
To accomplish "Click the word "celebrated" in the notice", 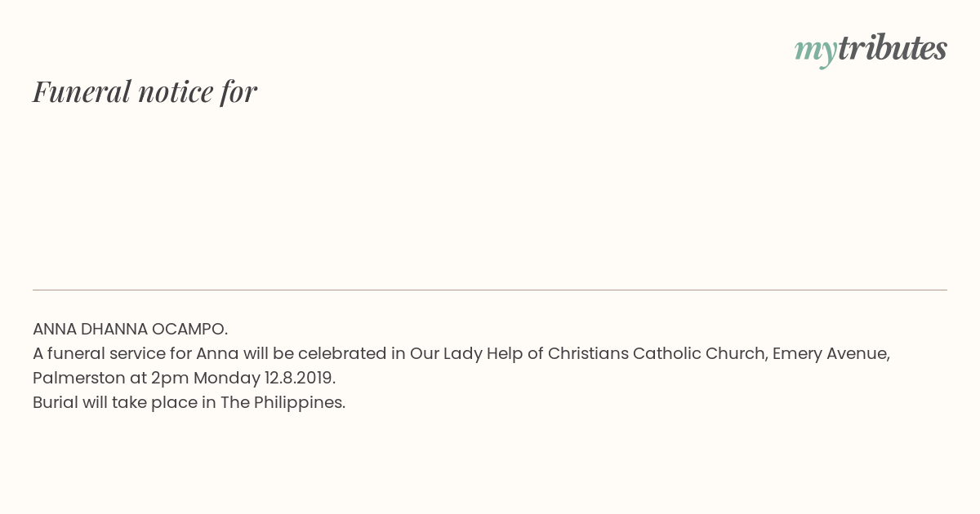I will coord(341,353).
